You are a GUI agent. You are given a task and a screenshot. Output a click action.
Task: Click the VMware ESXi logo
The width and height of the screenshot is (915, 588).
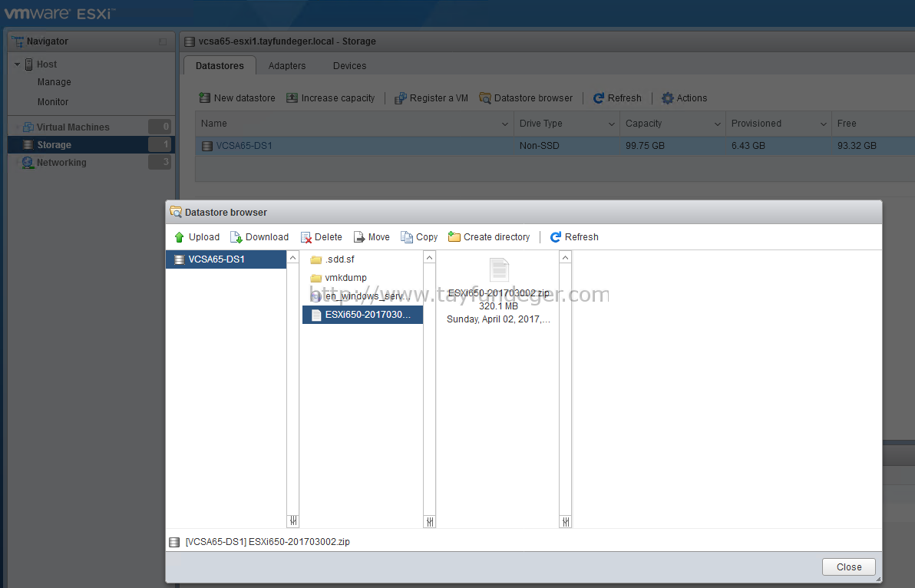coord(59,13)
